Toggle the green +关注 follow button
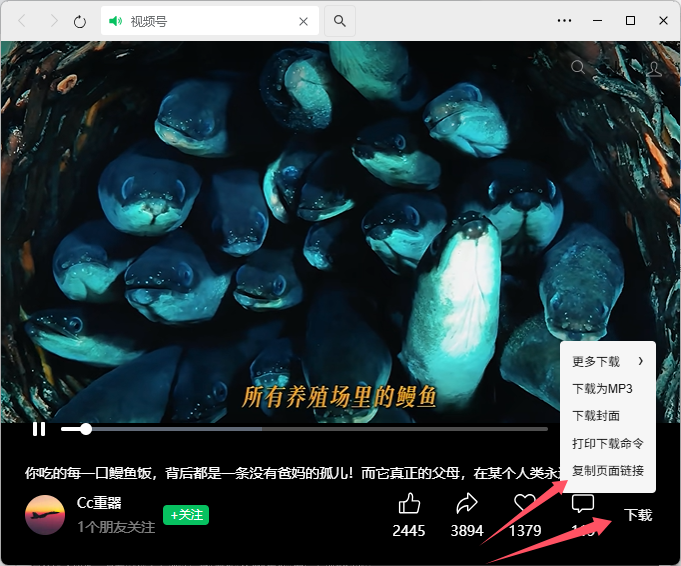 click(186, 515)
